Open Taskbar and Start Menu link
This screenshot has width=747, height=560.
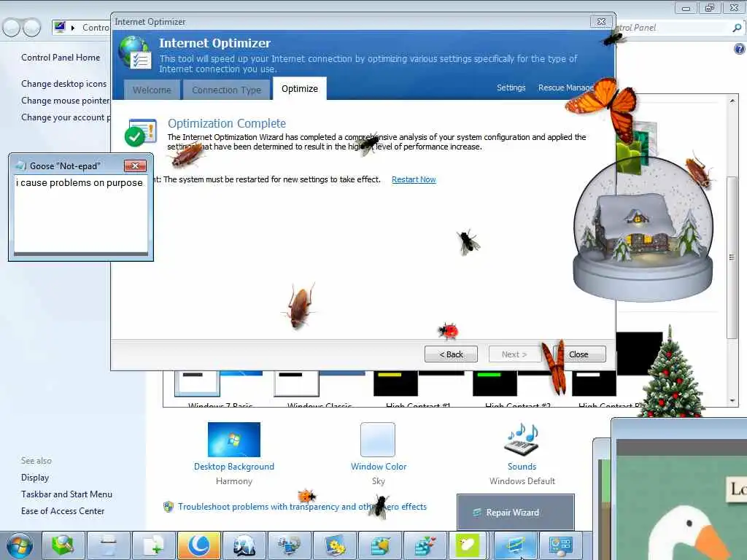point(66,494)
